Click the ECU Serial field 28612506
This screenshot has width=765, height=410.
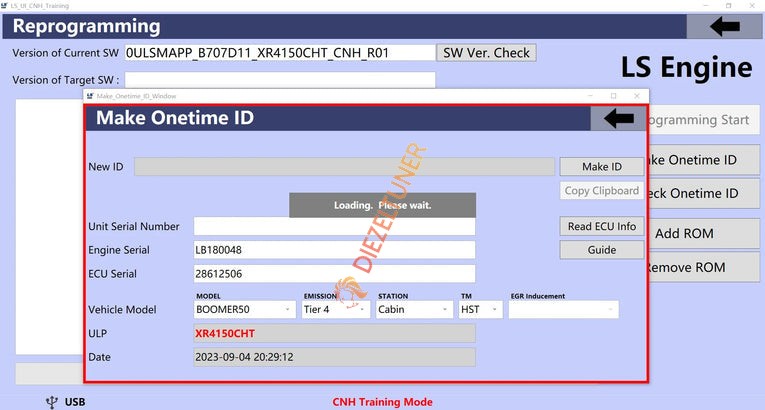tap(334, 274)
